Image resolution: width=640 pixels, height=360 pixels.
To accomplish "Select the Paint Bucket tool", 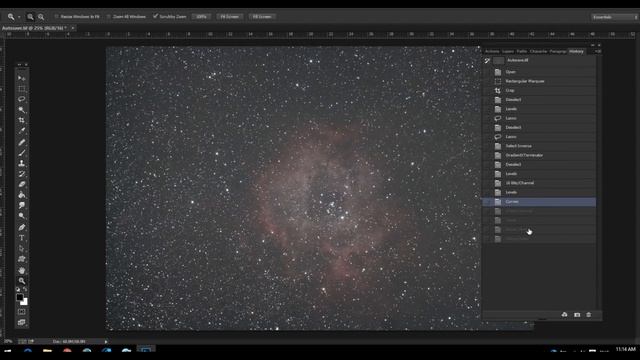I will pyautogui.click(x=22, y=195).
